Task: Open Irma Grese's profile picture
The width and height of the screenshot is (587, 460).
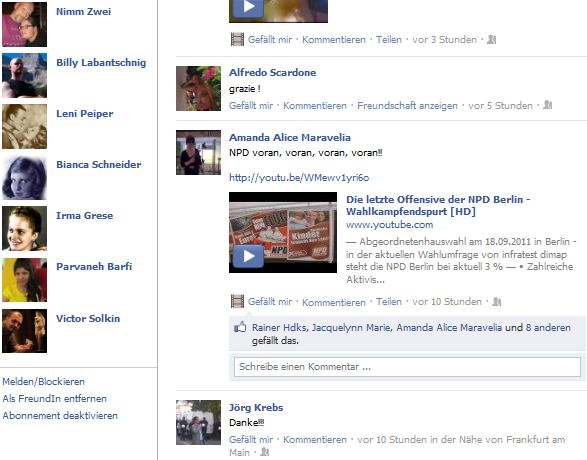Action: tap(24, 228)
